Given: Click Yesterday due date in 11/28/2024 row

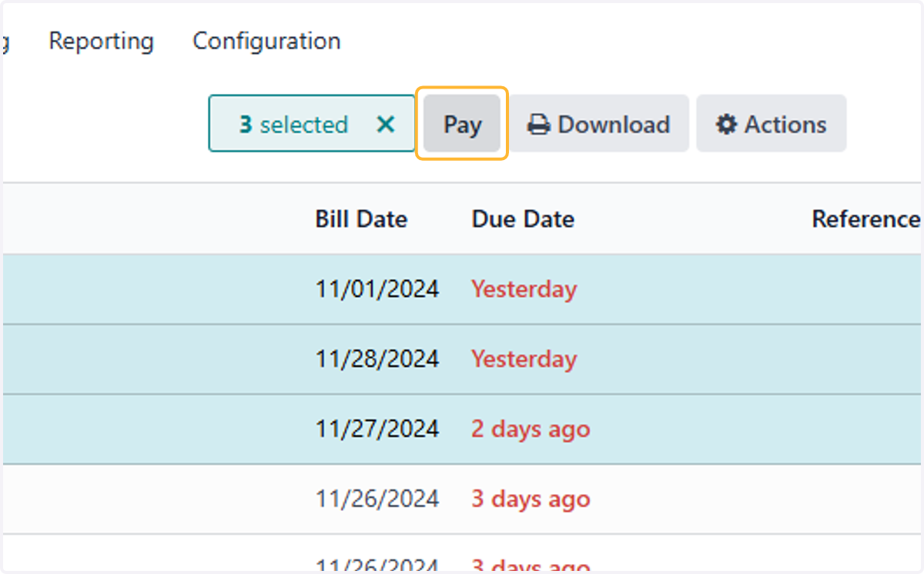Looking at the screenshot, I should [x=524, y=359].
